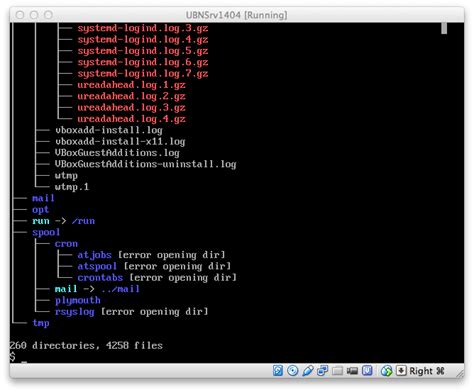
Task: Click systemd-logind.log.3.gz in the tree
Action: click(143, 28)
